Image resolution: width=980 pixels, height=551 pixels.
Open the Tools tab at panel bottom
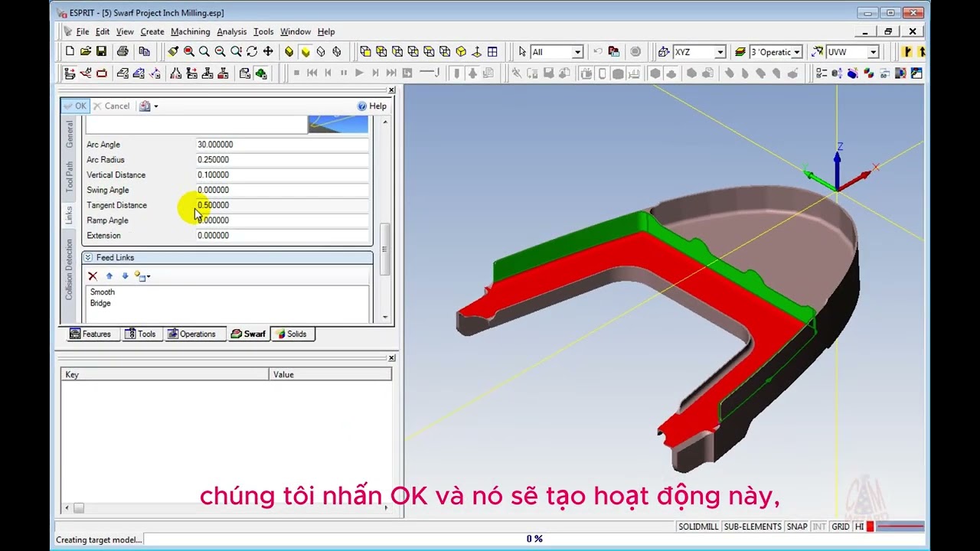(140, 334)
